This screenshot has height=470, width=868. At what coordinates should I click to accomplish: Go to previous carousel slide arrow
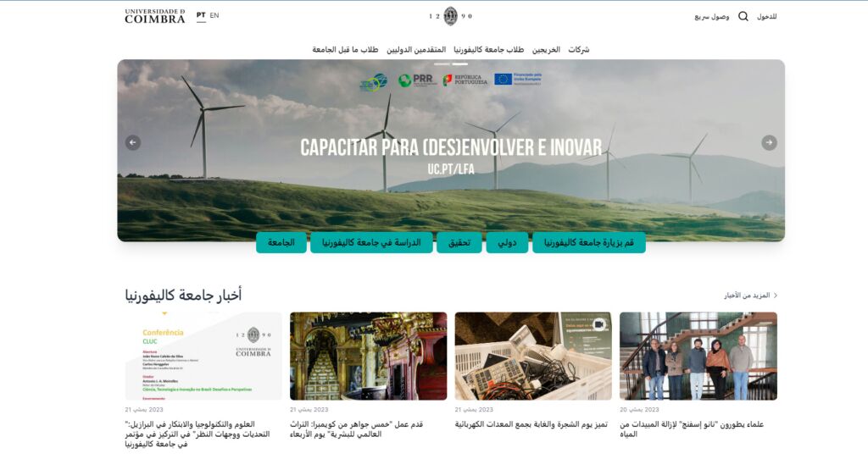tap(133, 143)
